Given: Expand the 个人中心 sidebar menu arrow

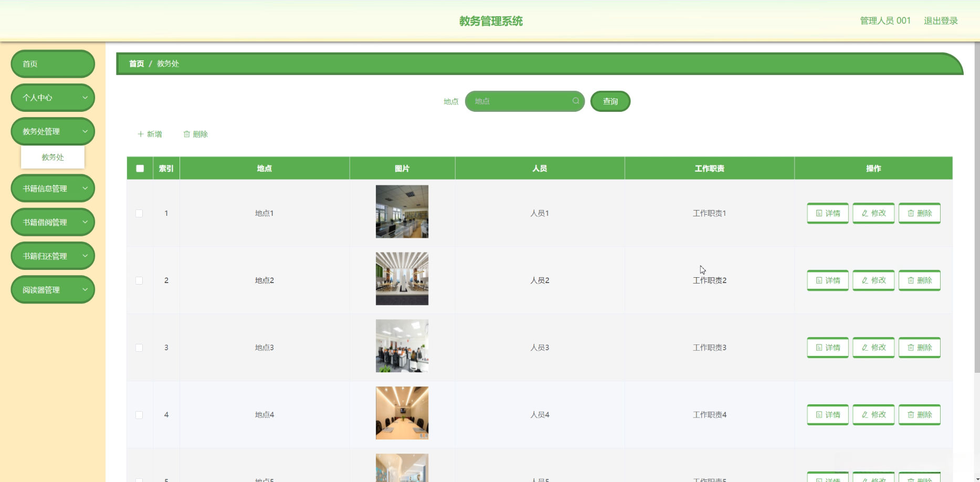Looking at the screenshot, I should pyautogui.click(x=85, y=98).
